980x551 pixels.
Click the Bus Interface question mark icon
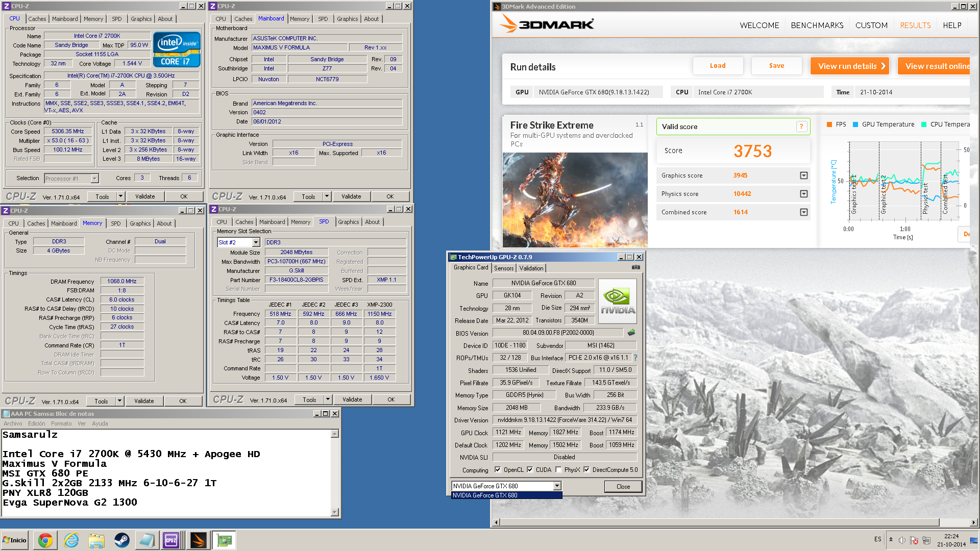coord(635,358)
